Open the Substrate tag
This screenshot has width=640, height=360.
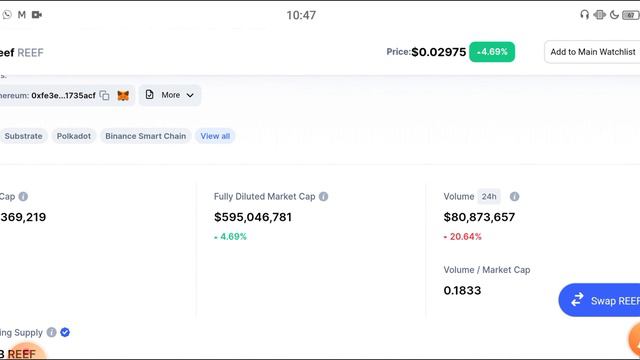pyautogui.click(x=23, y=136)
